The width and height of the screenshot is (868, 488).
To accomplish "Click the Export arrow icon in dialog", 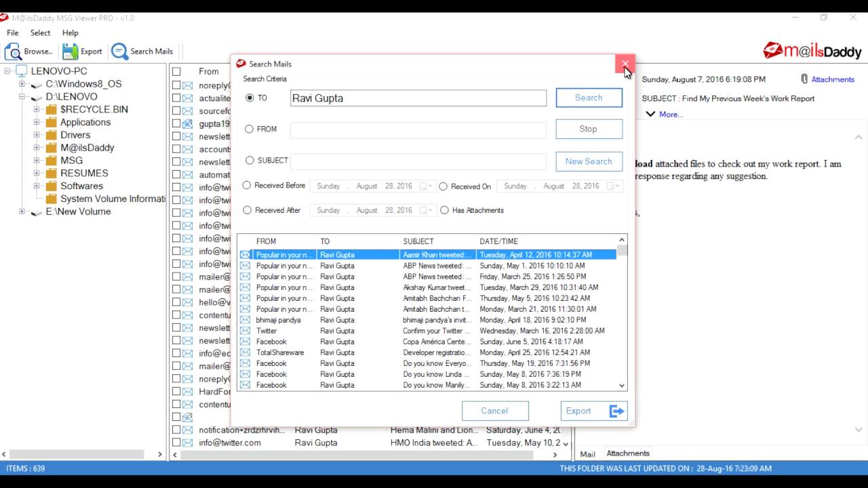I will pos(616,411).
